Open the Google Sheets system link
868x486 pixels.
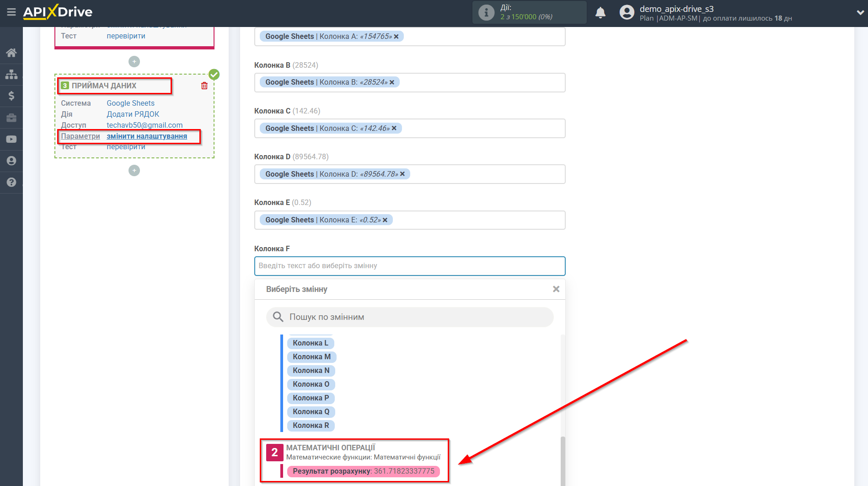(x=130, y=103)
